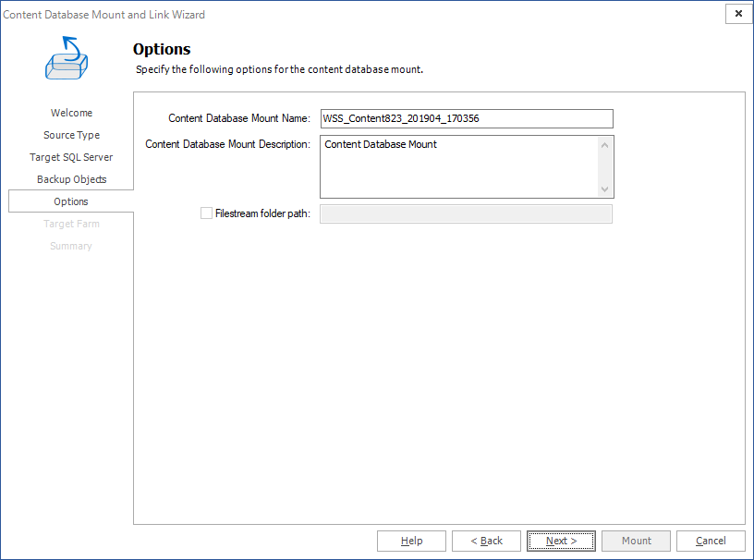754x560 pixels.
Task: Select the Target SQL Server step
Action: pos(71,157)
